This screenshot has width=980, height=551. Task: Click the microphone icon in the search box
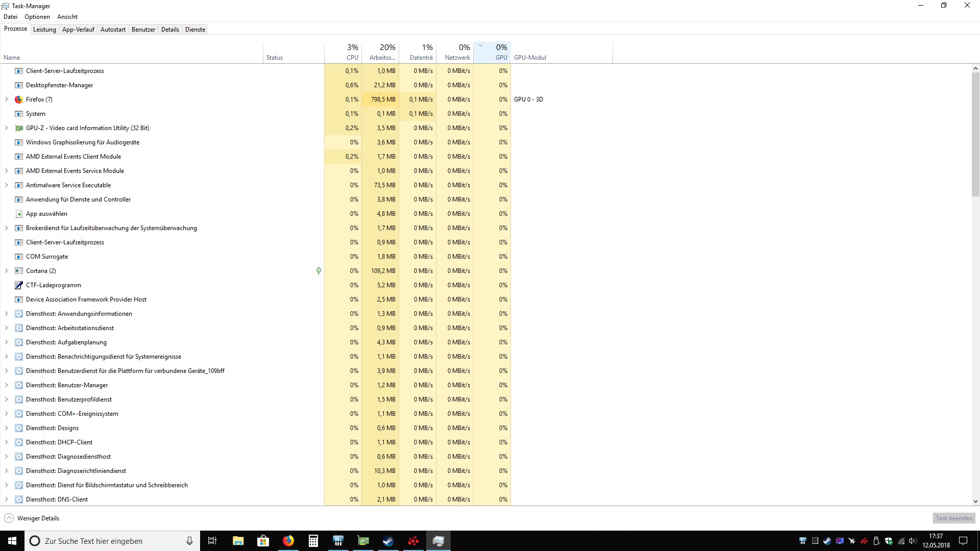[x=189, y=541]
